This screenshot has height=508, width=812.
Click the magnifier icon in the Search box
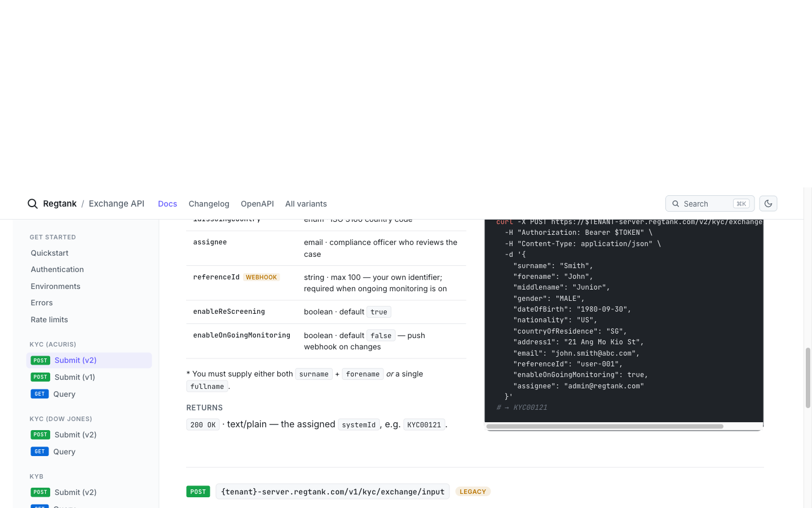click(676, 204)
